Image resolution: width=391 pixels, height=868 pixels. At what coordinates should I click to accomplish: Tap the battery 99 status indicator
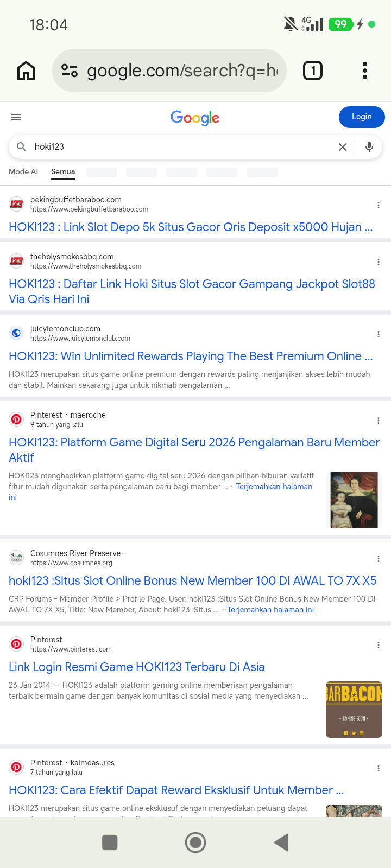[x=340, y=24]
